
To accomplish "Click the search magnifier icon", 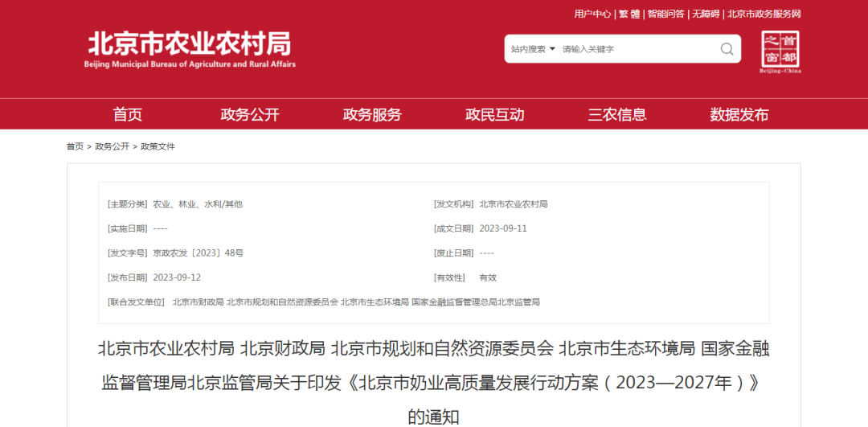I will (727, 49).
